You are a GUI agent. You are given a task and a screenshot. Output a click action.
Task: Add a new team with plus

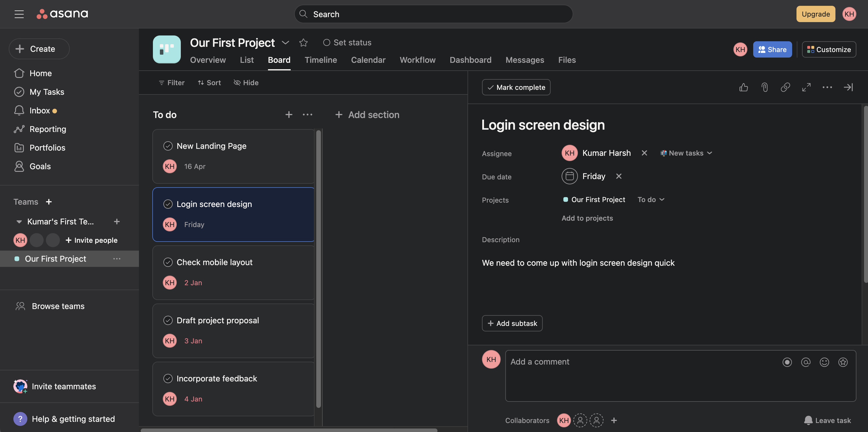point(49,202)
